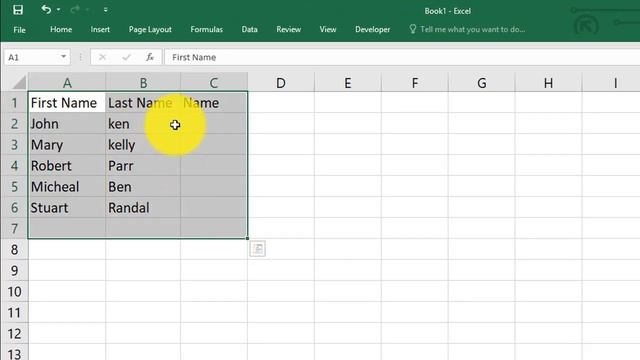Select column A header
This screenshot has height=360, width=640.
pos(67,83)
